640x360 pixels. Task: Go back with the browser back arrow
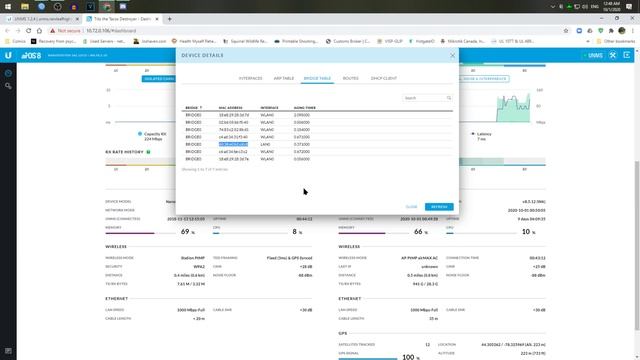[x=7, y=31]
